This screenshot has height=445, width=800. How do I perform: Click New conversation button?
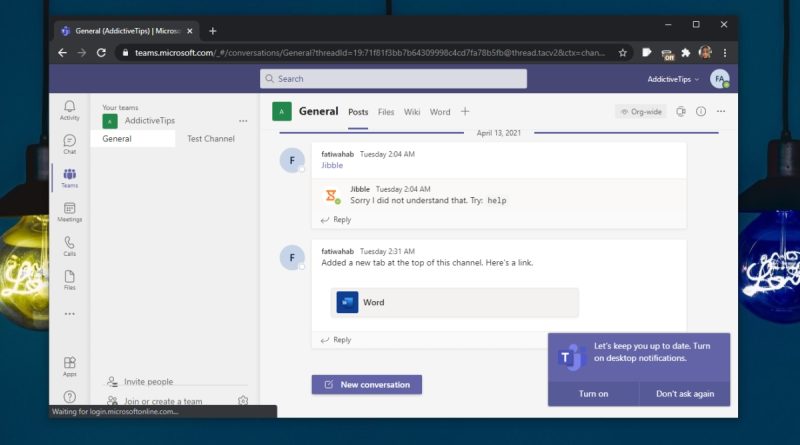(x=367, y=385)
